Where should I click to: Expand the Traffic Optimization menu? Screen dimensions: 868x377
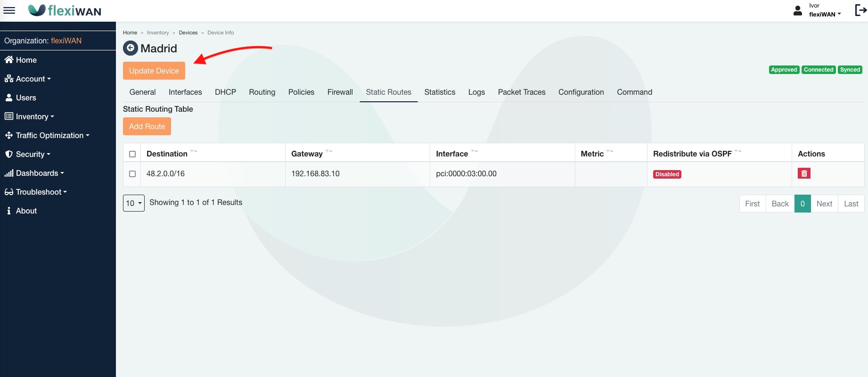pos(47,135)
